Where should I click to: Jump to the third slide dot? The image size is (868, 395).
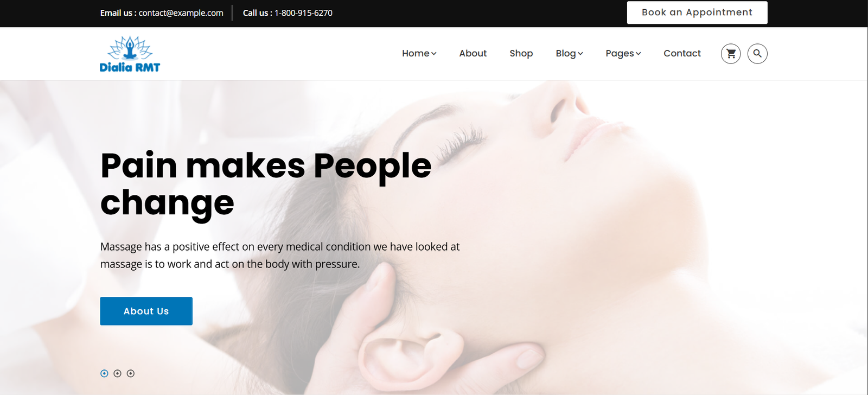pos(130,373)
